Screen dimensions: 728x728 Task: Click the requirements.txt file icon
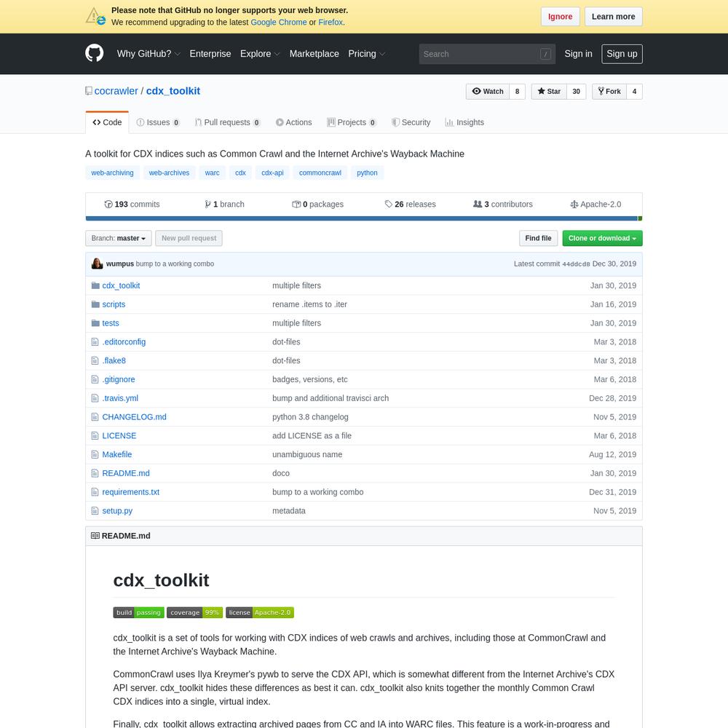pos(95,491)
